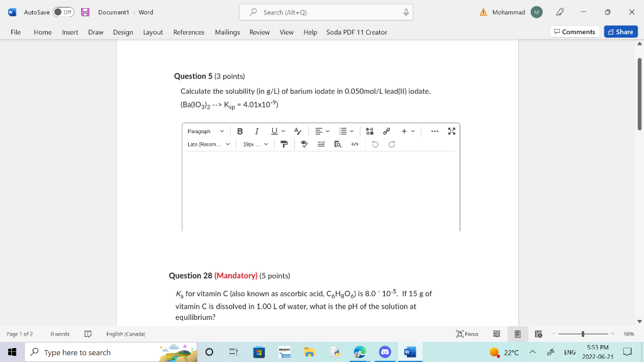Viewport: 644px width, 362px height.
Task: Click the zoom in plus button
Action: pos(613,334)
